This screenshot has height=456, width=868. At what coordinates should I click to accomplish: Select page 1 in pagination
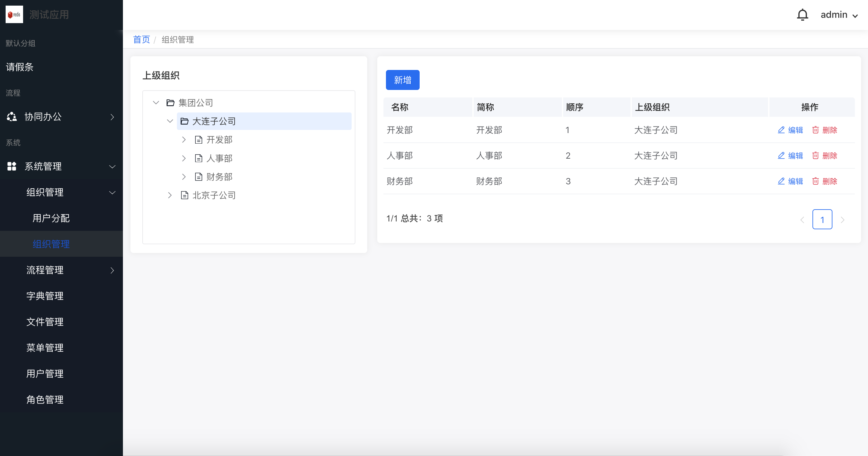822,220
